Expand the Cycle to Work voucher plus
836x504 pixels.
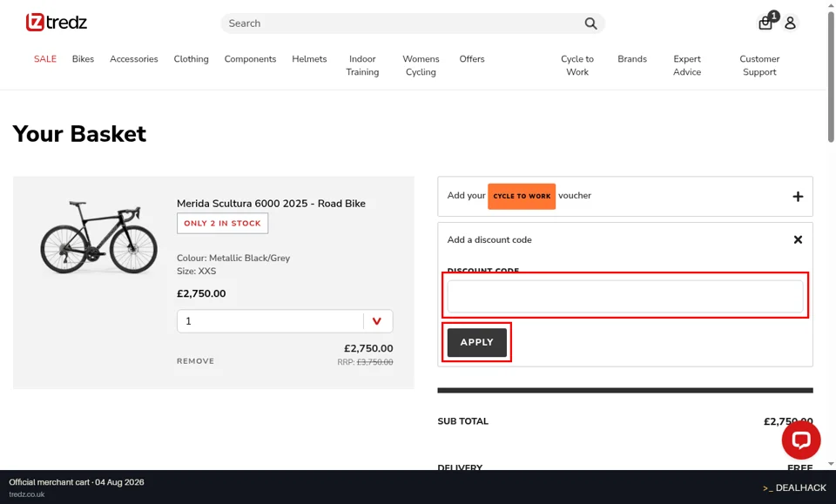pyautogui.click(x=798, y=197)
